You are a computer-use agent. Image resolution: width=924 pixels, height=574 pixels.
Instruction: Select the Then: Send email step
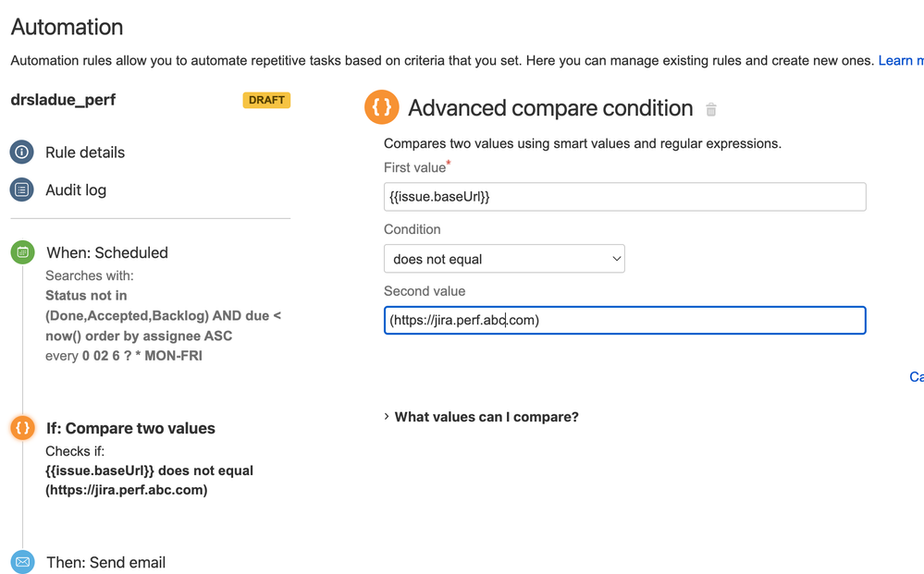[106, 562]
